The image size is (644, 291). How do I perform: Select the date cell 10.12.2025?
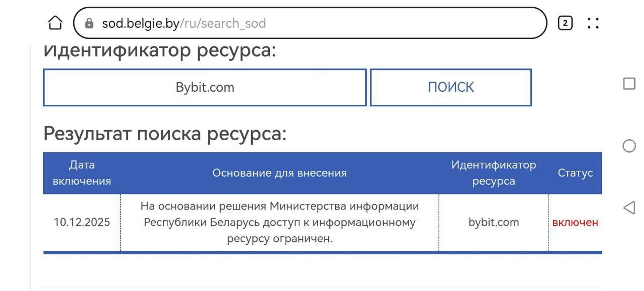82,222
